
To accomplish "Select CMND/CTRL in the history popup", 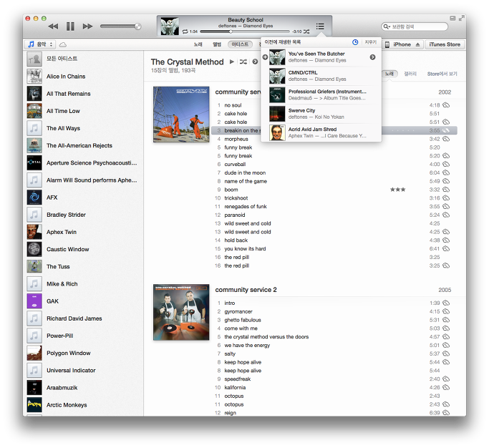I will click(321, 76).
